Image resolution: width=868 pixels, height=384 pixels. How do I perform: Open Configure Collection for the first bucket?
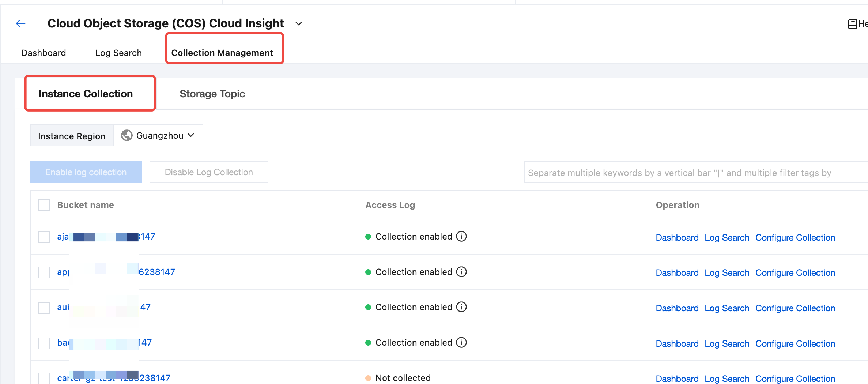click(x=795, y=238)
